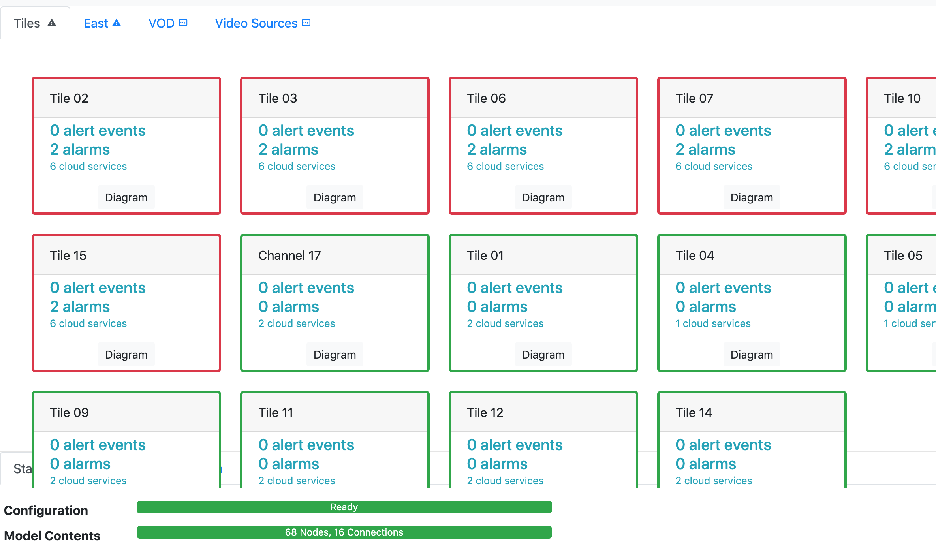View the Diagram for Channel 17
Image resolution: width=936 pixels, height=560 pixels.
coord(335,354)
